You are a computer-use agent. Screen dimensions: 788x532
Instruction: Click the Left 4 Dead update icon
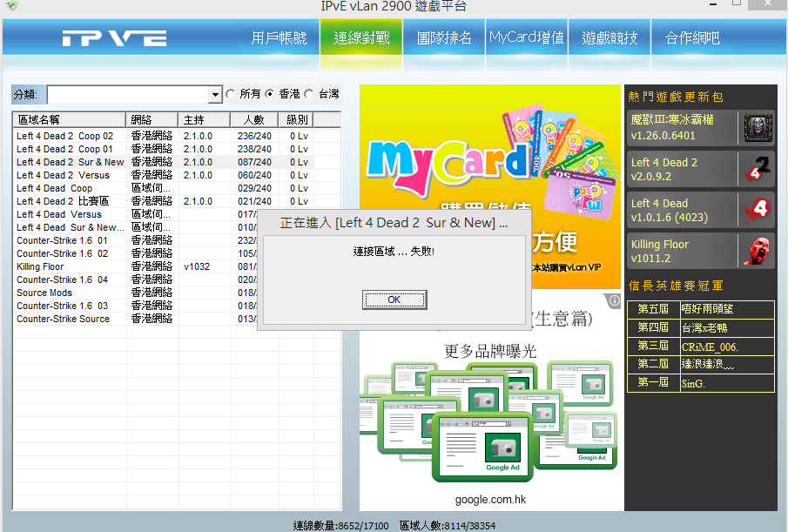(758, 210)
